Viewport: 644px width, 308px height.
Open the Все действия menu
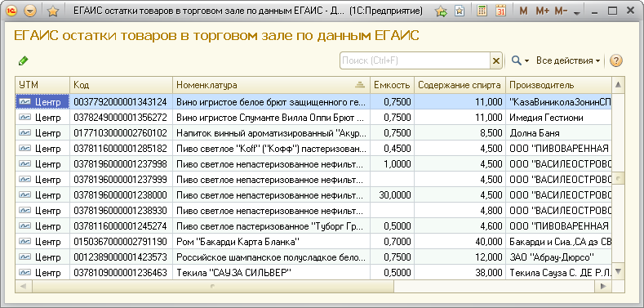click(568, 60)
